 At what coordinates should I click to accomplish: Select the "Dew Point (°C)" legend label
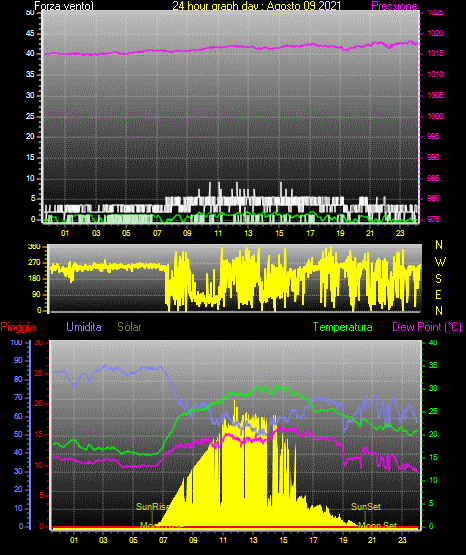click(x=427, y=327)
